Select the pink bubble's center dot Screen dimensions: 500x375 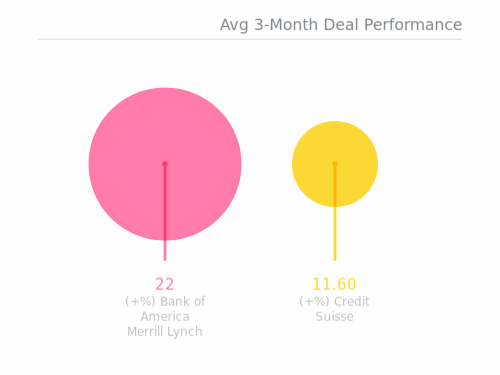165,164
